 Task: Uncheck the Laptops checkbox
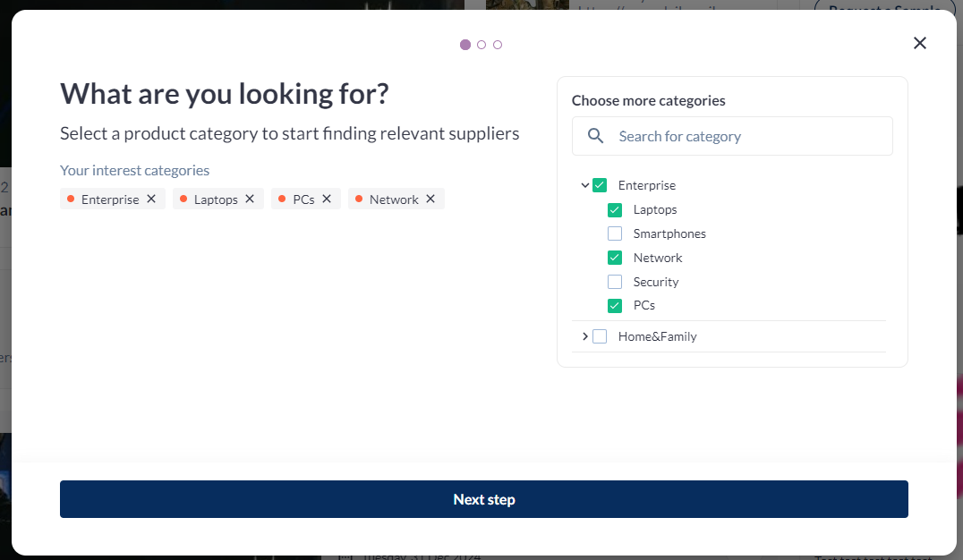[x=615, y=210]
